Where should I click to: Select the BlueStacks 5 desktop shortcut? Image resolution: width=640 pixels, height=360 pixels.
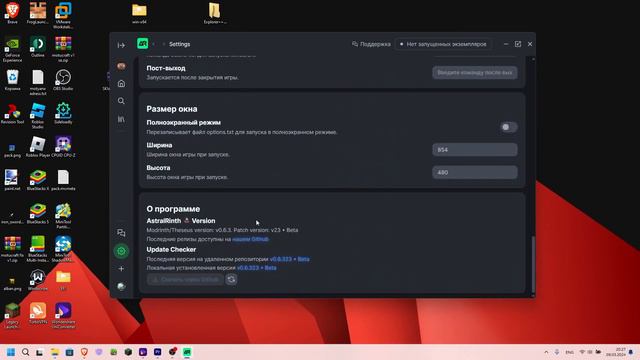tap(38, 213)
